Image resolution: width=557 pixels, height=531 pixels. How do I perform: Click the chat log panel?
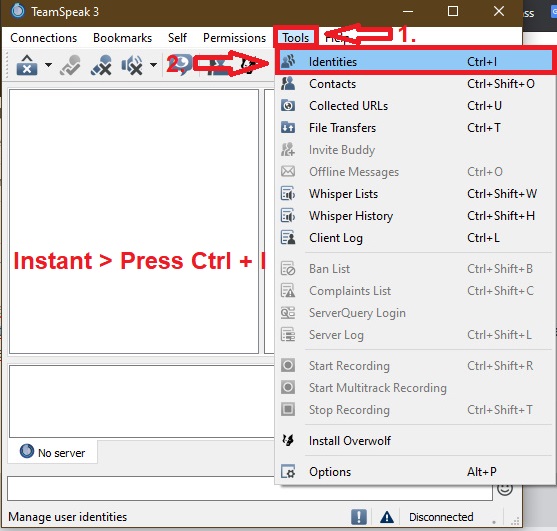pos(142,401)
